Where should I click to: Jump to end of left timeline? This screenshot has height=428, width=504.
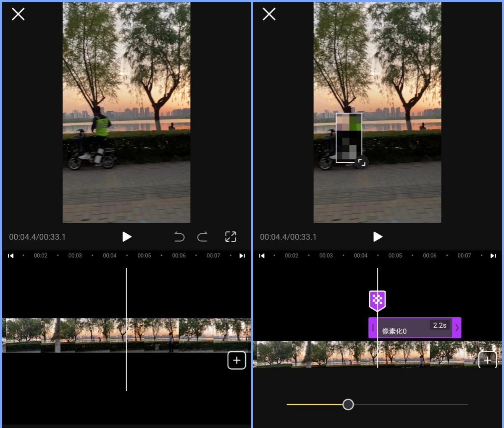tap(242, 256)
